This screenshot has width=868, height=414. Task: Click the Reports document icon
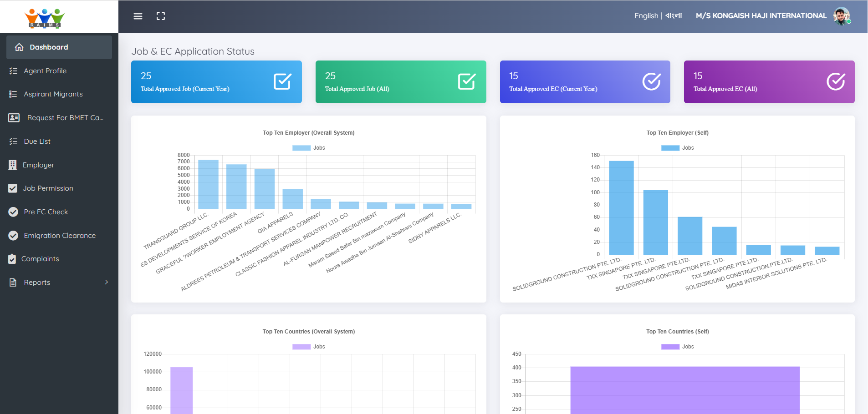tap(13, 283)
